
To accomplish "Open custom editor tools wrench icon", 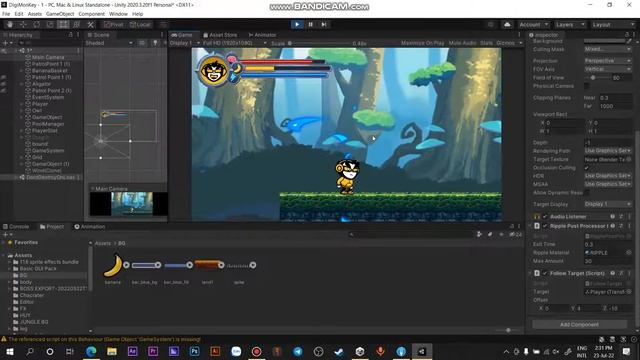I will 91,24.
